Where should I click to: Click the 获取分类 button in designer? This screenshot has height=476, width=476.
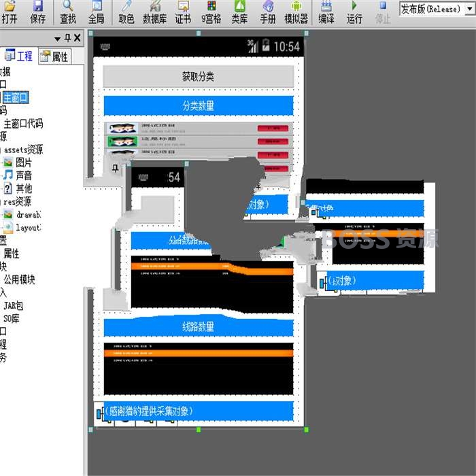199,76
